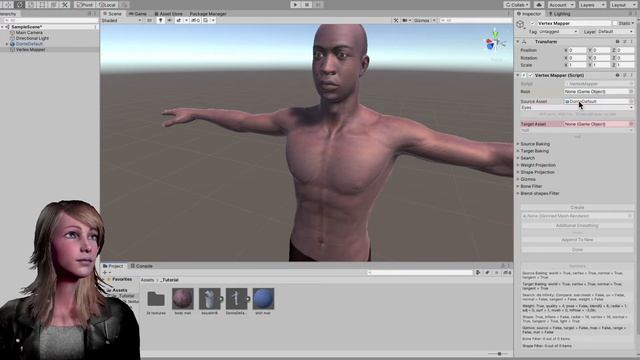Open the scene Gizmos dropdown
This screenshot has height=360, width=640.
pos(424,20)
